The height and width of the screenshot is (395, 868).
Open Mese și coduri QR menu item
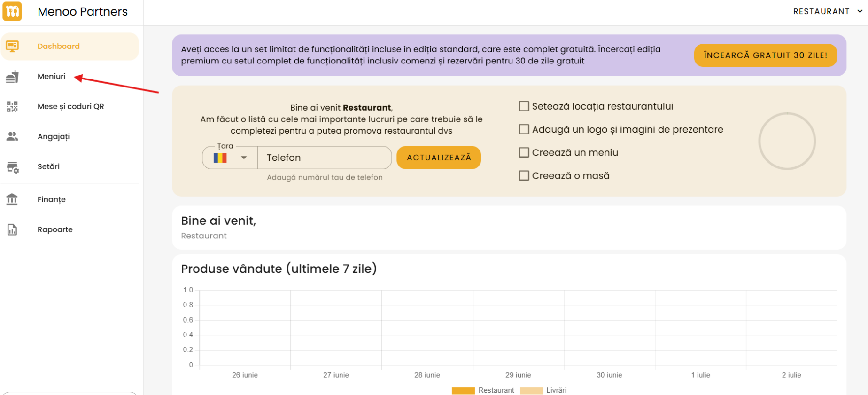[x=70, y=107]
